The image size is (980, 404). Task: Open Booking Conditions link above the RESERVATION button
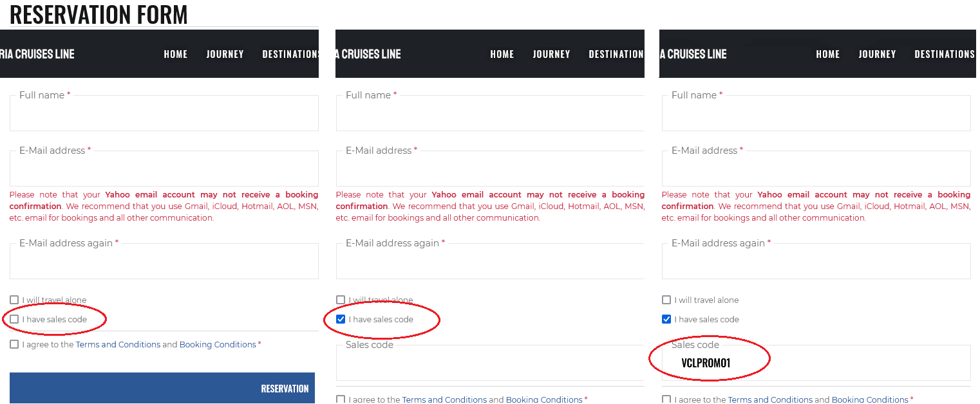pyautogui.click(x=218, y=344)
